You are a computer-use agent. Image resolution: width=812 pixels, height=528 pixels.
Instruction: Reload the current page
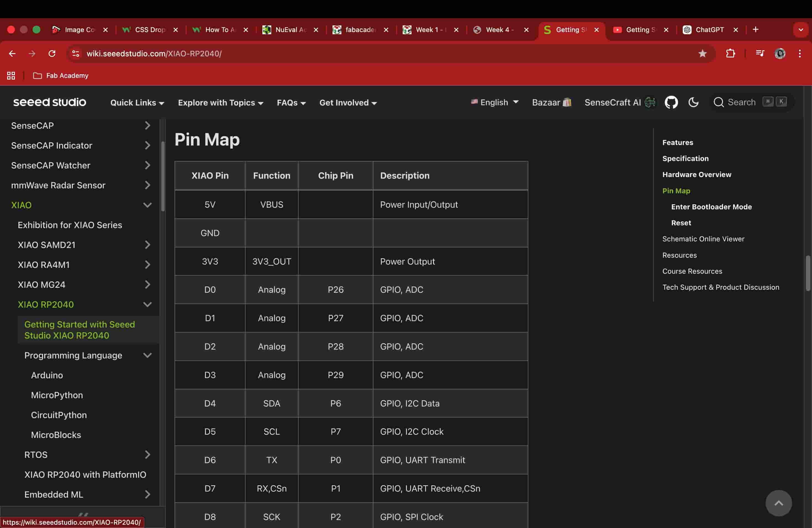click(x=52, y=54)
